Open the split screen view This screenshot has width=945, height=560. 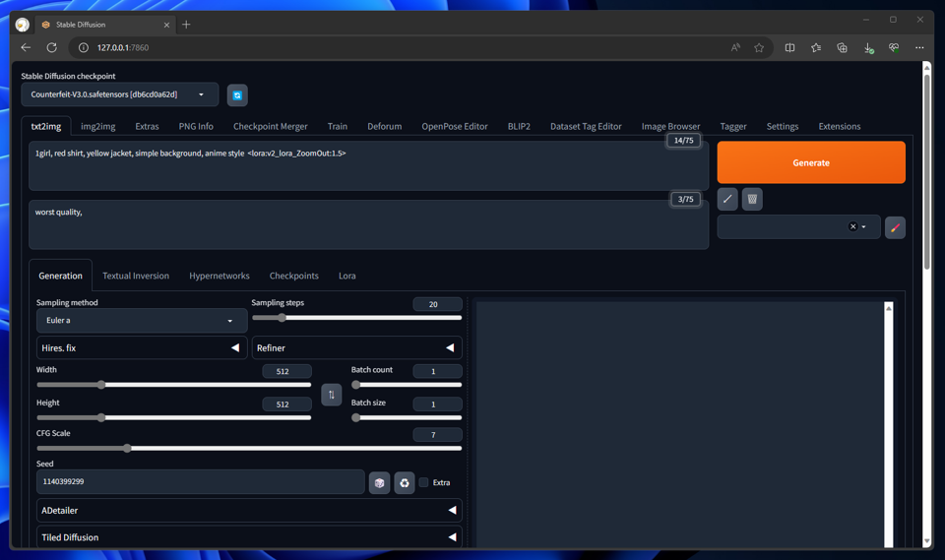click(x=789, y=47)
